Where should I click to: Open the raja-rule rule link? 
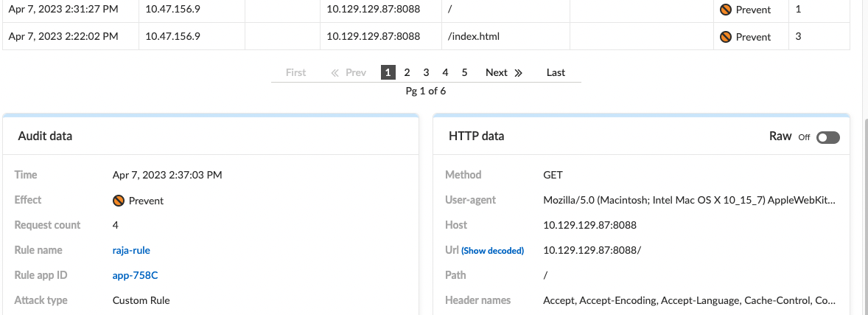(131, 250)
